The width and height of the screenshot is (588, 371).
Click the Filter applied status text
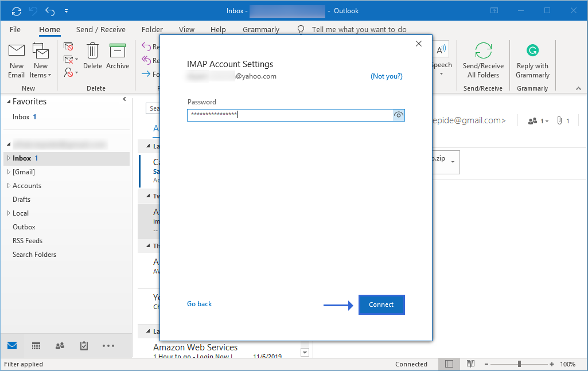coord(24,364)
